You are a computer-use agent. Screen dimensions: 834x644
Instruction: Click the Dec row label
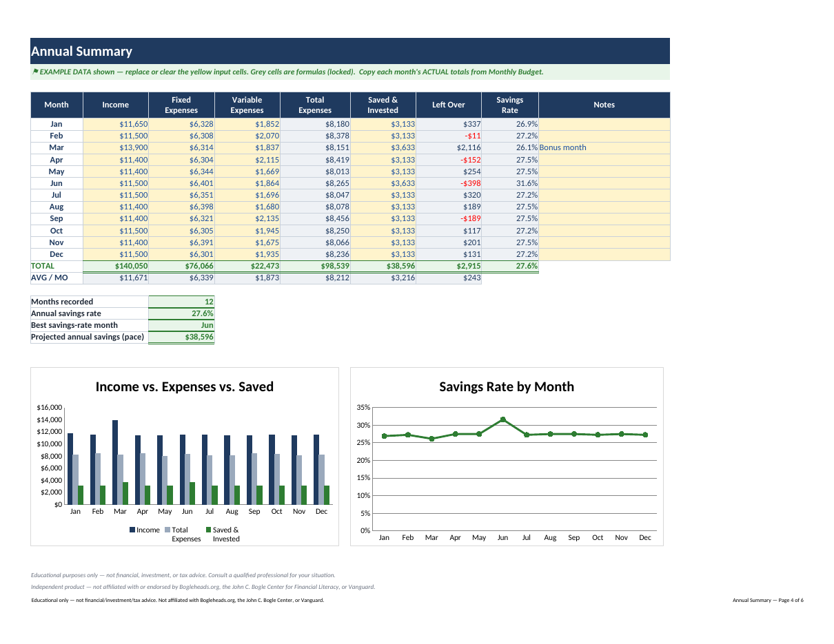click(57, 254)
